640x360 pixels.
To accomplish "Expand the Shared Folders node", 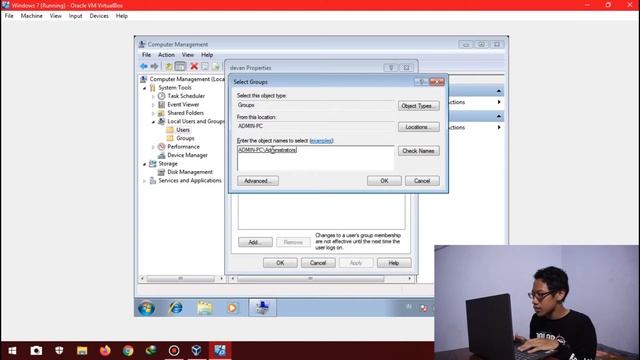I will [153, 113].
